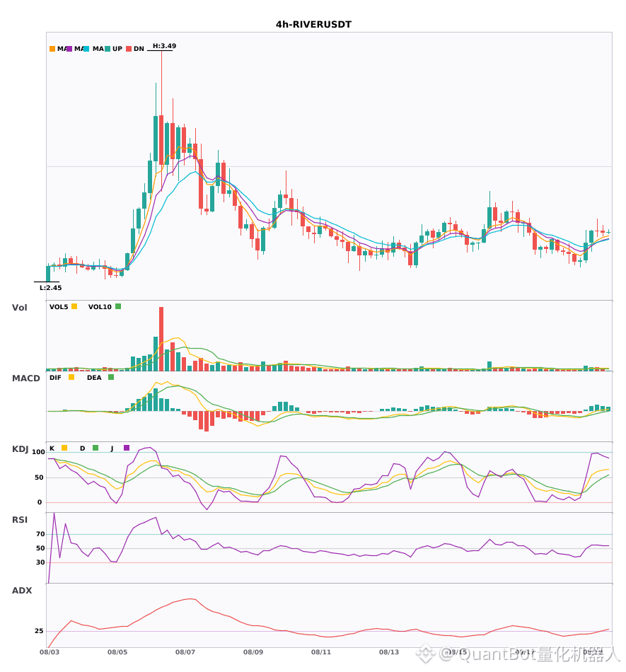This screenshot has width=626, height=672.
Task: Click the VOL10 legend text
Action: (x=100, y=307)
